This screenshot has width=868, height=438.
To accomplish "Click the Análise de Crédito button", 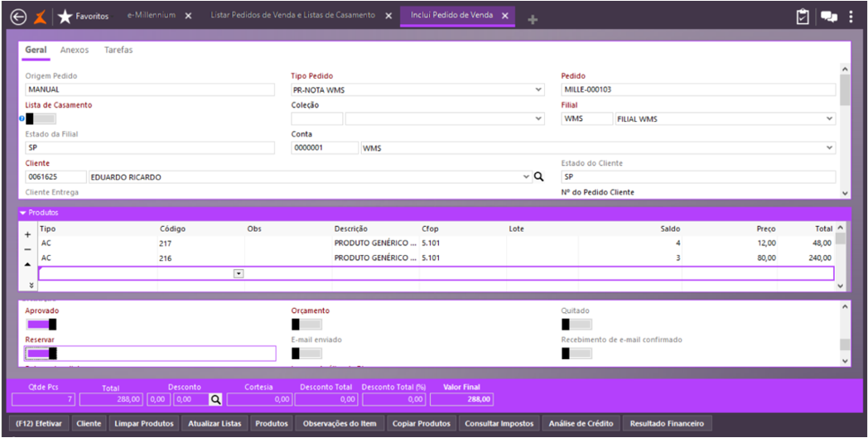I will coord(581,424).
